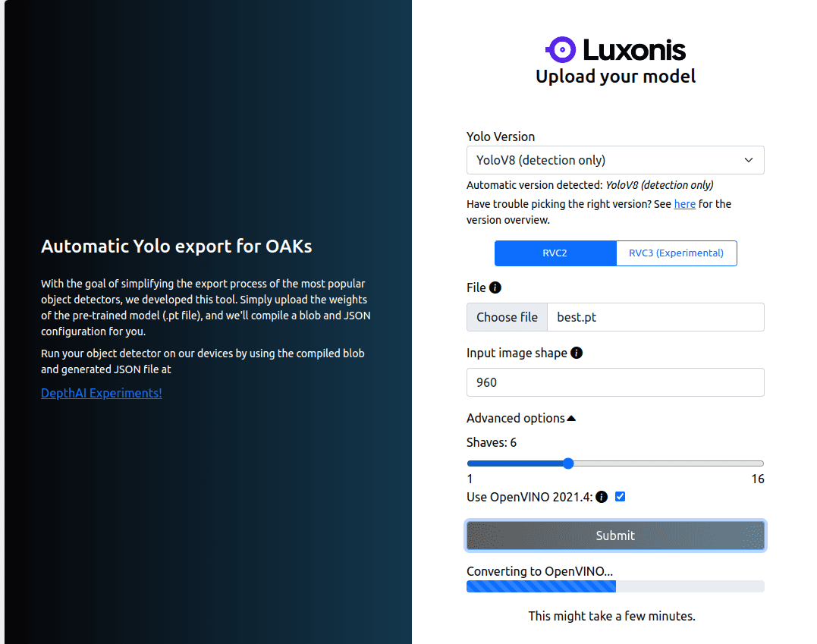This screenshot has width=817, height=644.
Task: Open the 'here' version overview link
Action: (685, 204)
